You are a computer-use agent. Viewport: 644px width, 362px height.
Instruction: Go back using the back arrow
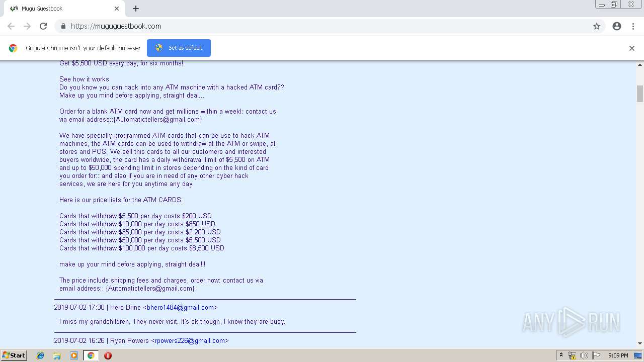[x=11, y=26]
